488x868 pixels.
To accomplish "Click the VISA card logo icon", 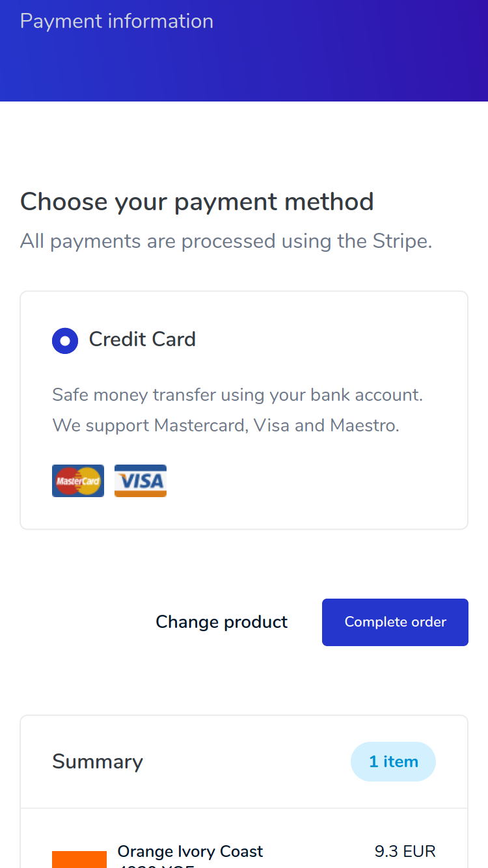I will [141, 481].
